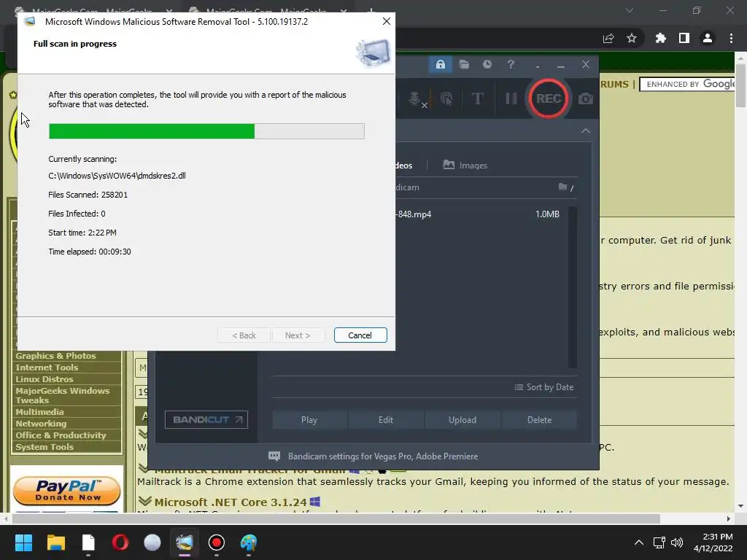Open Bandicam settings for Vegas Pro message

pos(373,456)
